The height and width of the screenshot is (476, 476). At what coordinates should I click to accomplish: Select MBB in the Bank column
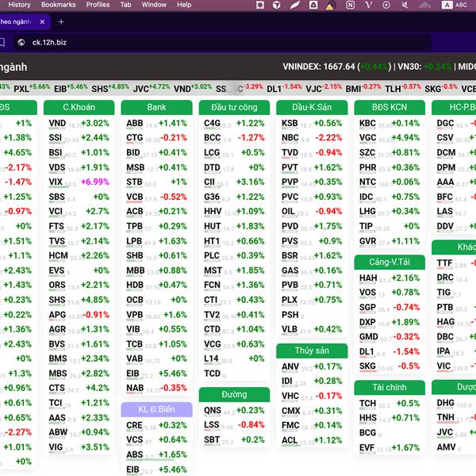(156, 271)
